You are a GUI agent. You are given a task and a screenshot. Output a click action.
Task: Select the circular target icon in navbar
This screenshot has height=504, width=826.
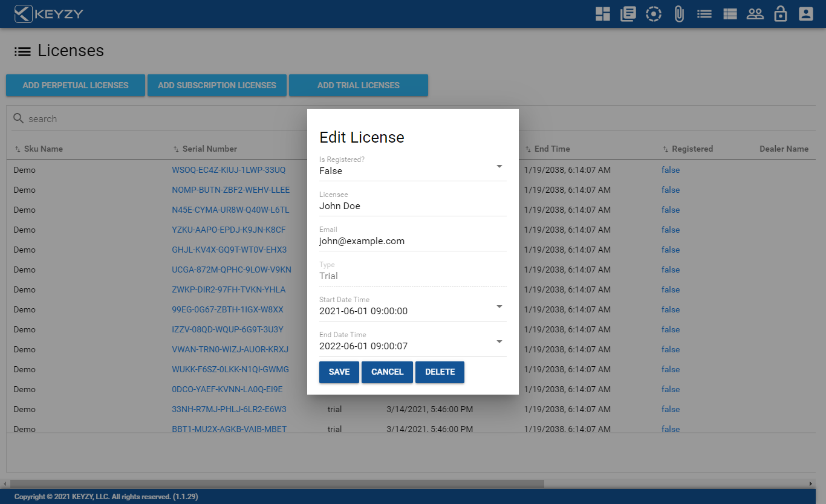pos(653,13)
